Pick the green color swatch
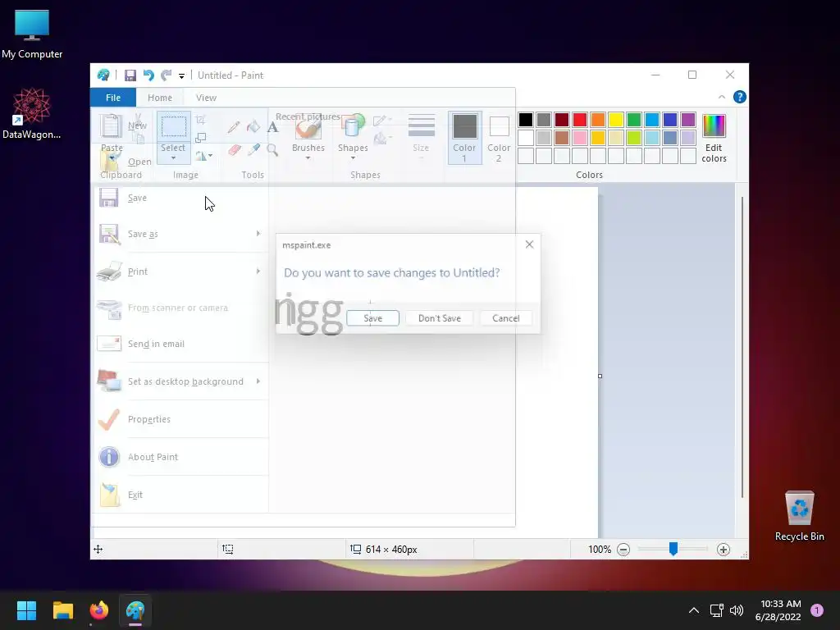The image size is (840, 630). [634, 120]
